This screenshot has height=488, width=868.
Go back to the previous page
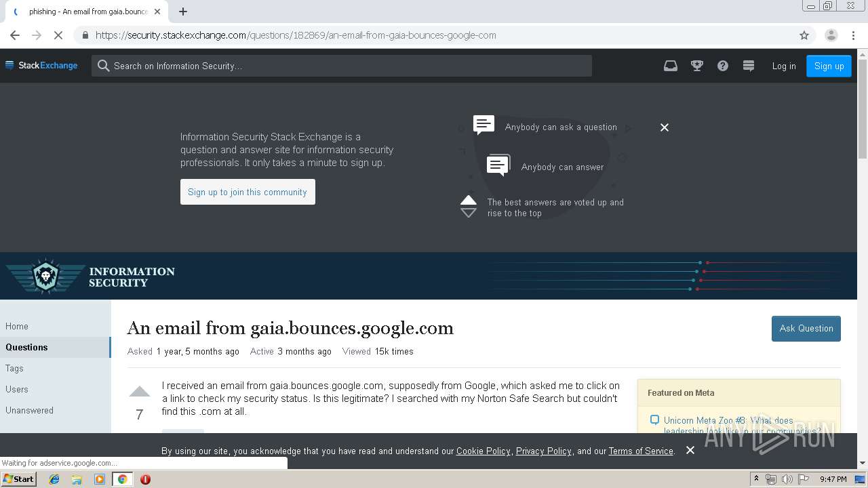tap(15, 35)
